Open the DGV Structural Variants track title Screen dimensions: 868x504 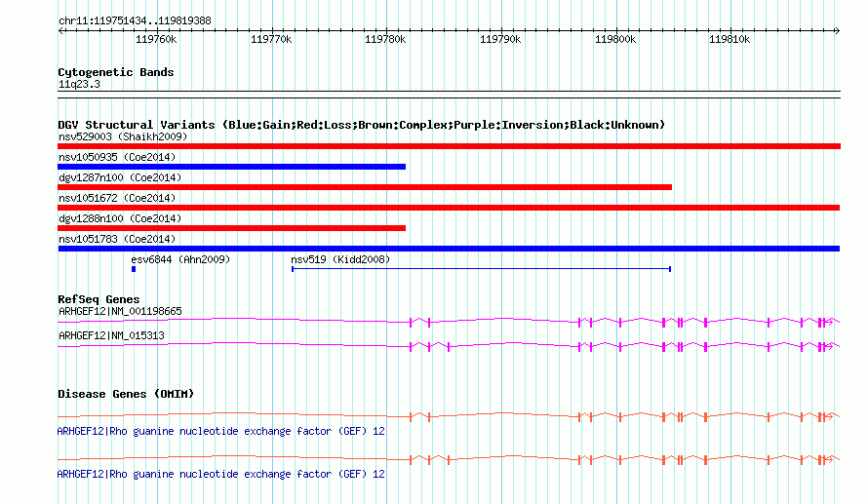[x=361, y=125]
